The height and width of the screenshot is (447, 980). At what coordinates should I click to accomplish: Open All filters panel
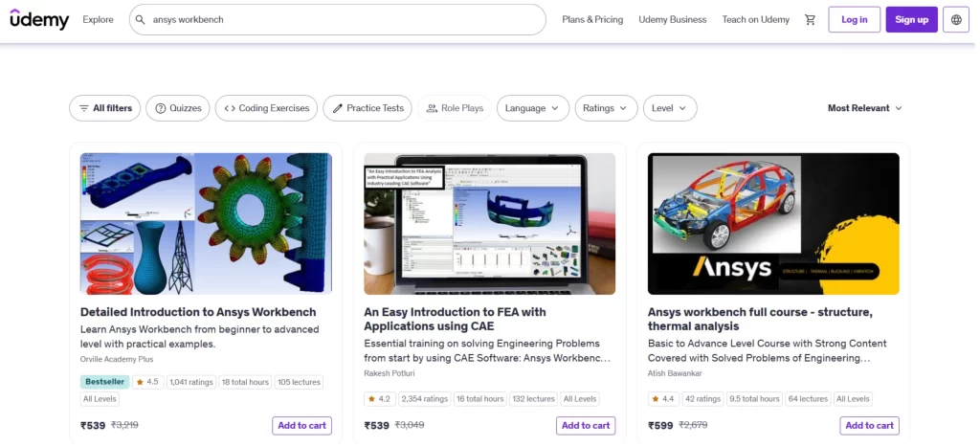click(x=105, y=108)
